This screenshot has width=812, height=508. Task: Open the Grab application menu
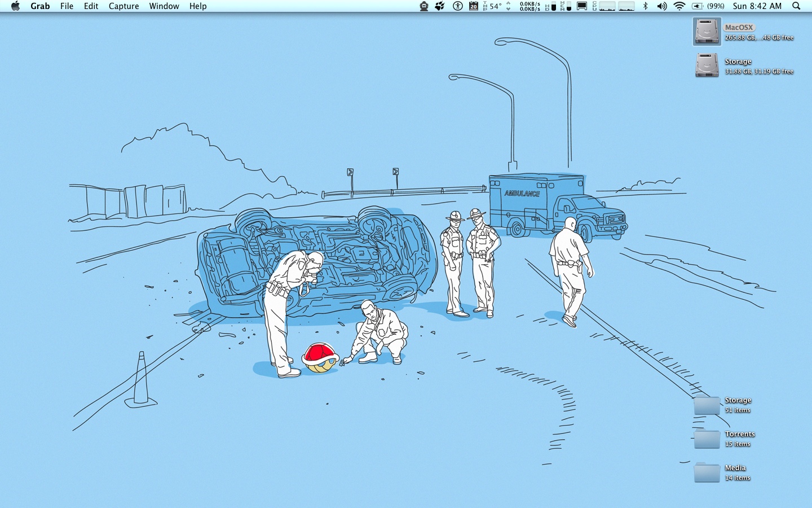pyautogui.click(x=40, y=6)
